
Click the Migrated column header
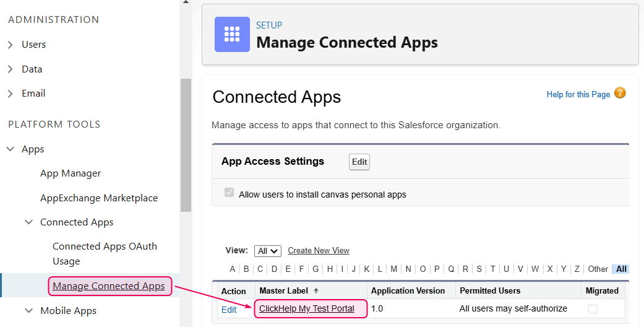click(602, 291)
